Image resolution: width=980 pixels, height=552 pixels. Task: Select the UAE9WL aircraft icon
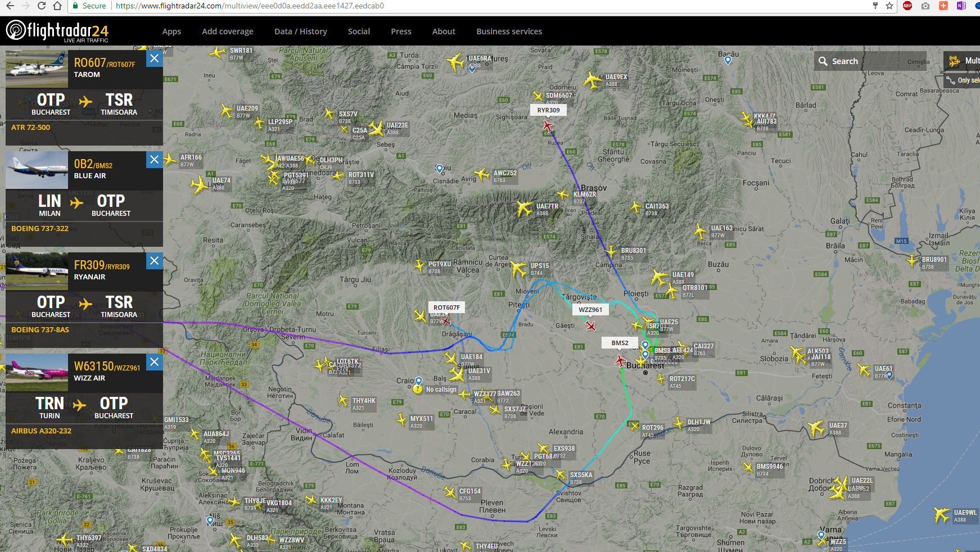tap(942, 514)
